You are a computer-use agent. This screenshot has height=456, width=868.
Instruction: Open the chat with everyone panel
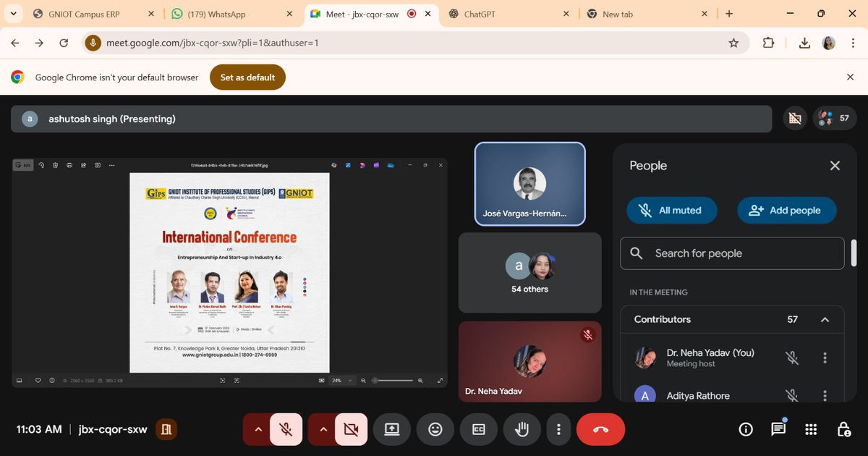[778, 429]
